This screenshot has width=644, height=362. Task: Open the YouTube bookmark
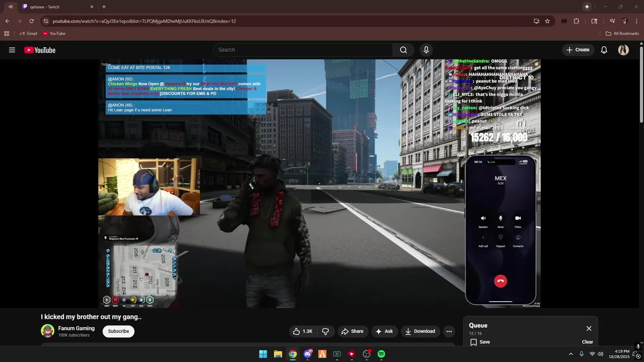click(54, 33)
